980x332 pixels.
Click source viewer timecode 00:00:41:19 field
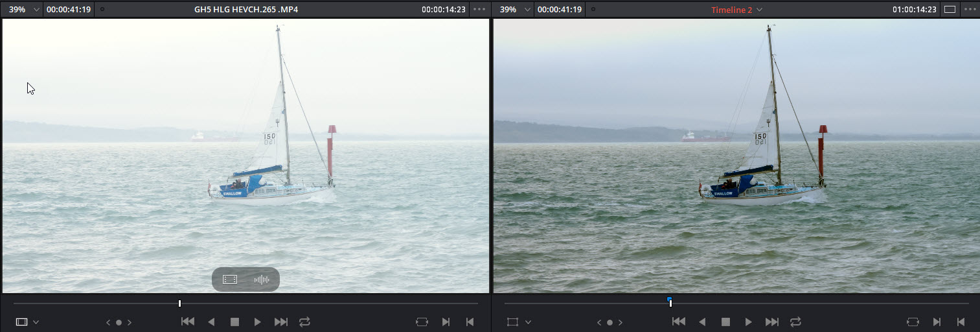point(69,10)
